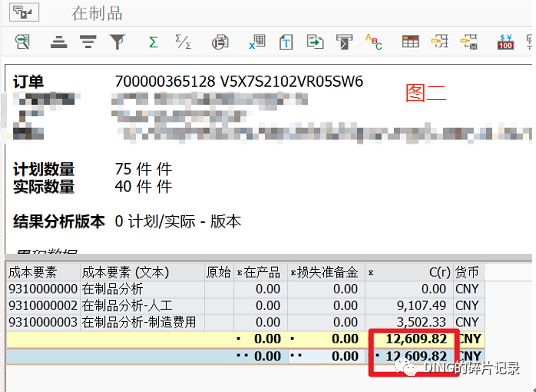Save layout using the yellow grid save icon
Screen dimensions: 536x392
[469, 42]
